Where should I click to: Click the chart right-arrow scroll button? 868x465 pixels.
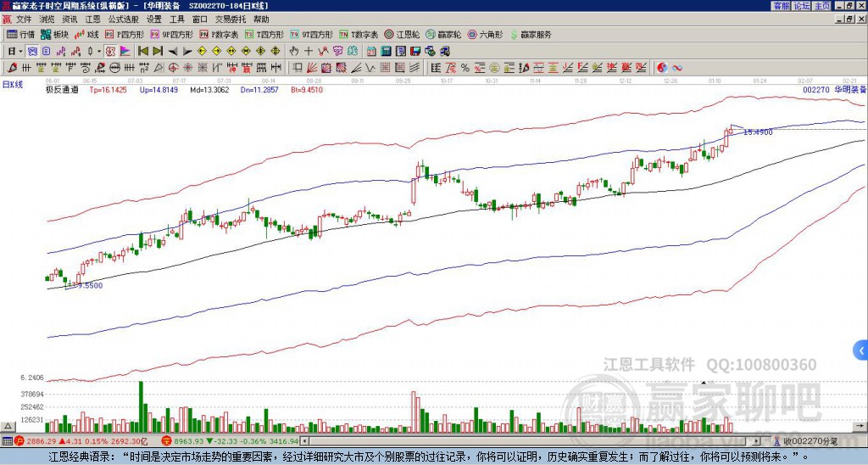tap(861, 426)
